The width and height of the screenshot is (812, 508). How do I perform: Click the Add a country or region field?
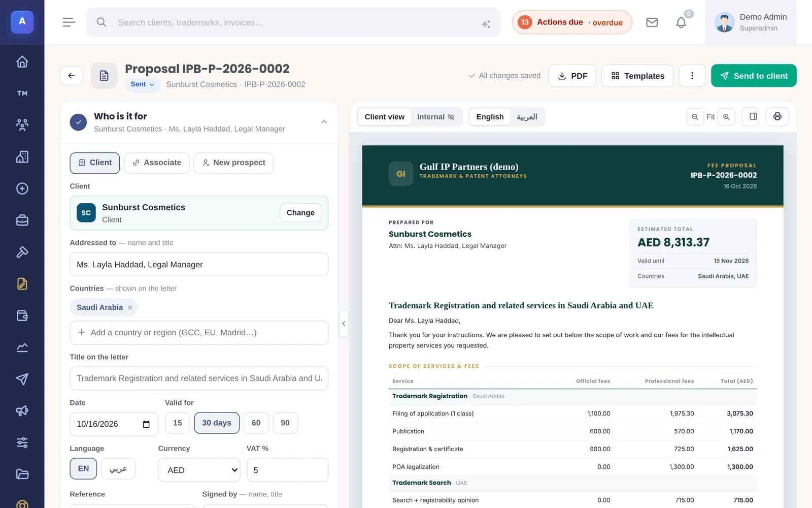[x=199, y=333]
